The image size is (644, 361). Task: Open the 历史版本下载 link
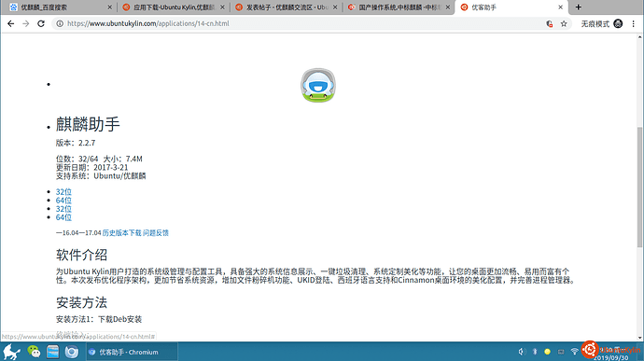[121, 233]
